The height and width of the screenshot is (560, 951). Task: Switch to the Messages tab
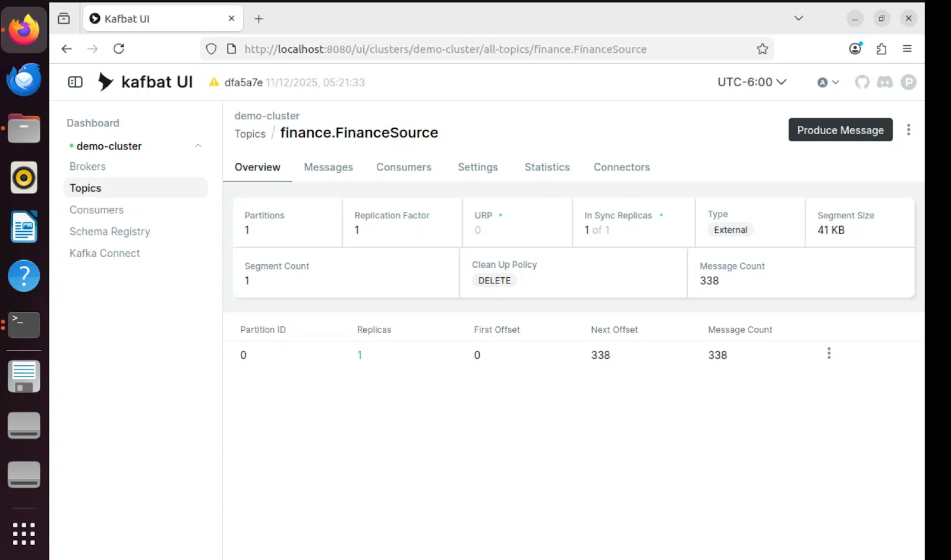point(328,167)
